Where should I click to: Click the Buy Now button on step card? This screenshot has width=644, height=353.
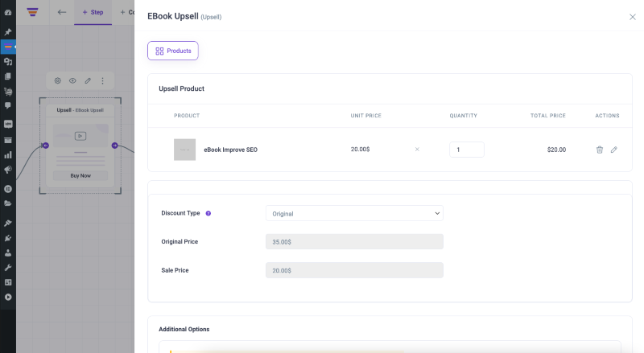coord(80,175)
